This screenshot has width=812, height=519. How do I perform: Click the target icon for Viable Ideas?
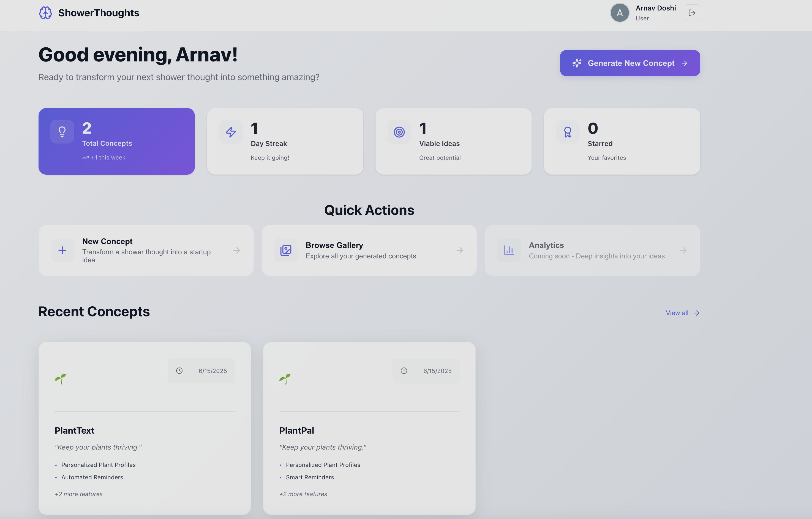click(399, 132)
